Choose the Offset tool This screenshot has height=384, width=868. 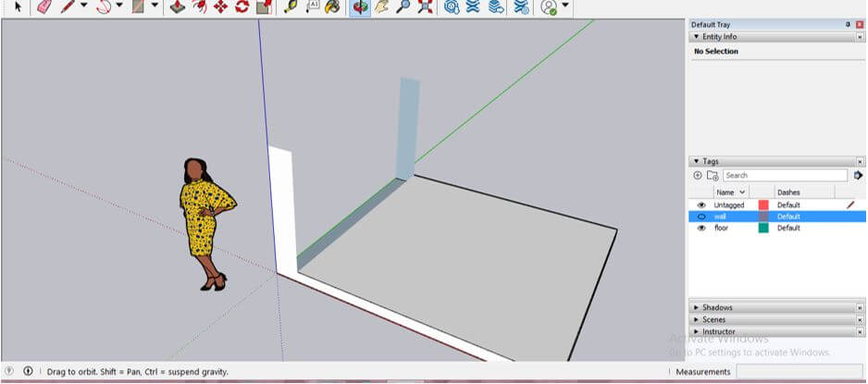[199, 6]
